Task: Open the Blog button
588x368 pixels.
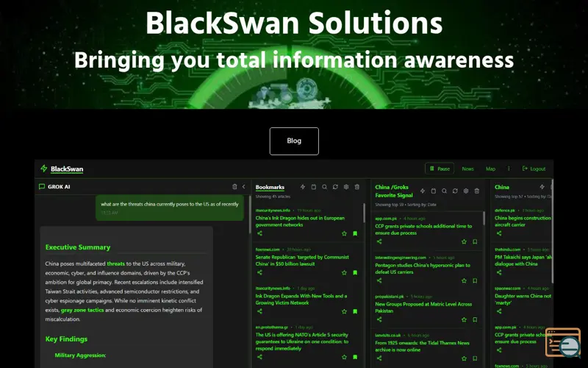Action: 294,141
